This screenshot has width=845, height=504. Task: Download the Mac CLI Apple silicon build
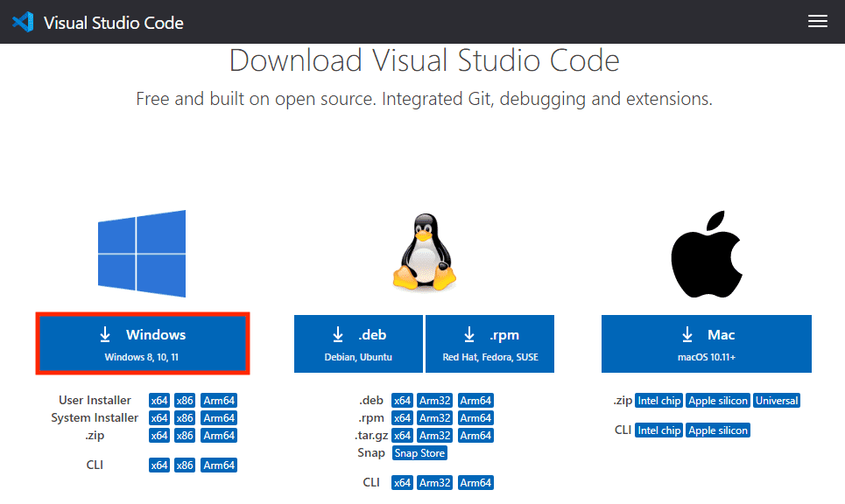[718, 430]
